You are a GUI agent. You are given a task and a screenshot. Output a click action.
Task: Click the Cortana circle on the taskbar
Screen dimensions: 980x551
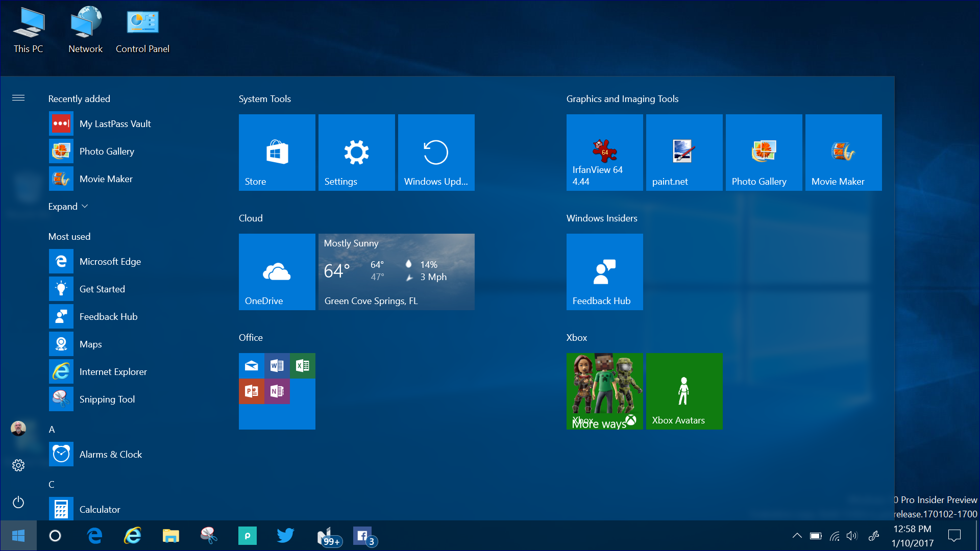click(x=55, y=536)
